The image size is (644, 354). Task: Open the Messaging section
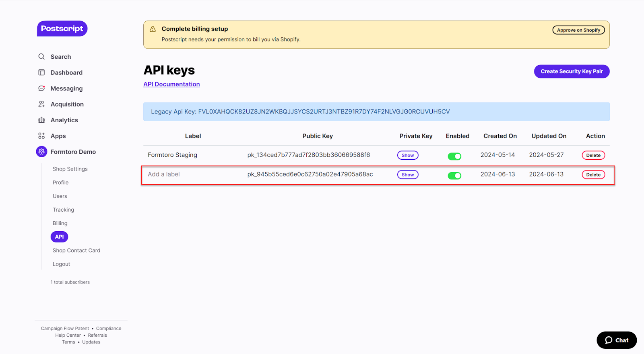66,88
